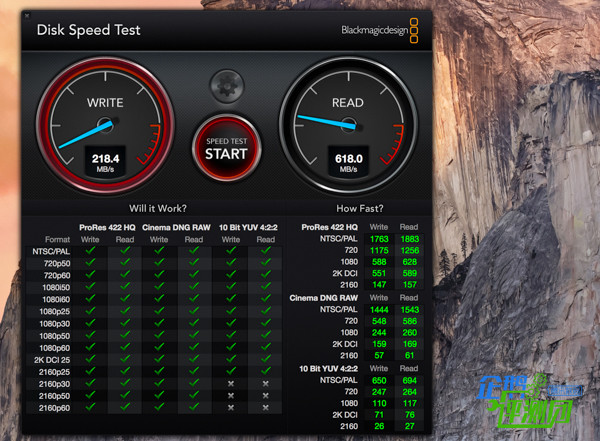
Task: Click the WRITE gauge speed readout 218.4
Action: coord(105,158)
